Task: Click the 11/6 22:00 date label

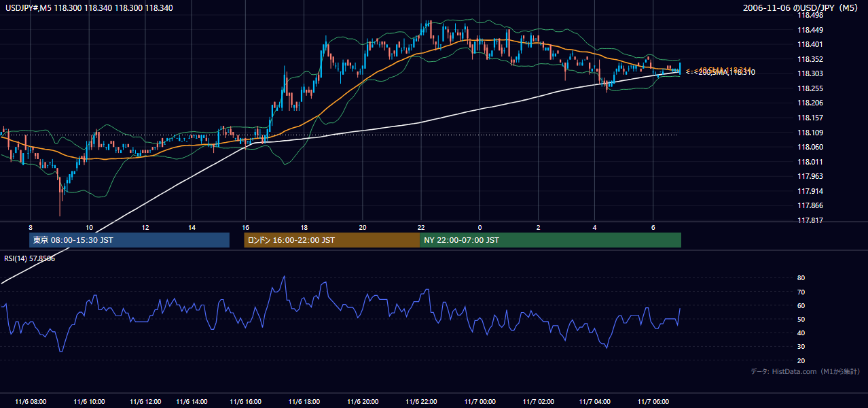Action: tap(421, 402)
